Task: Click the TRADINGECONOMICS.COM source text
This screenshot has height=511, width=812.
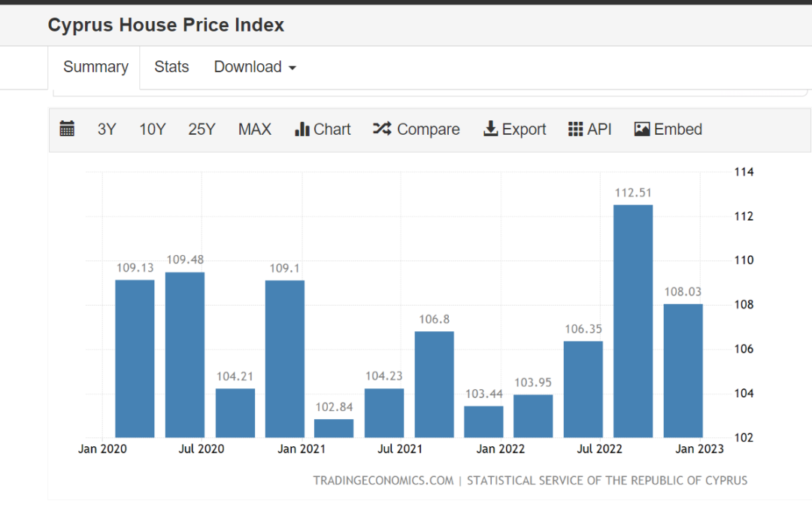Action: coord(383,480)
